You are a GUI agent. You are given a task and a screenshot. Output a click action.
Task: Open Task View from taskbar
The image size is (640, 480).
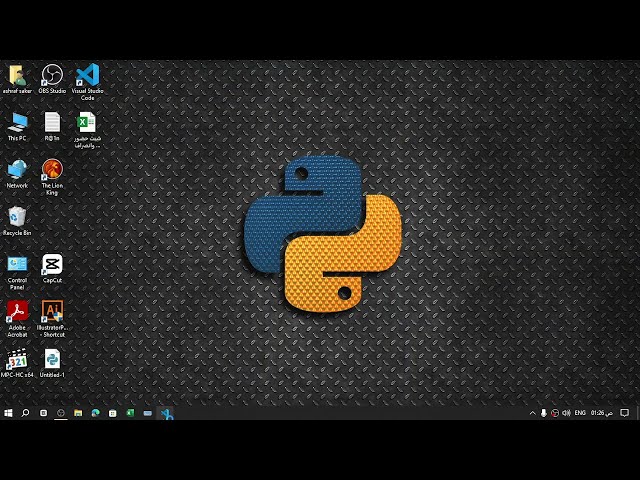click(x=43, y=413)
